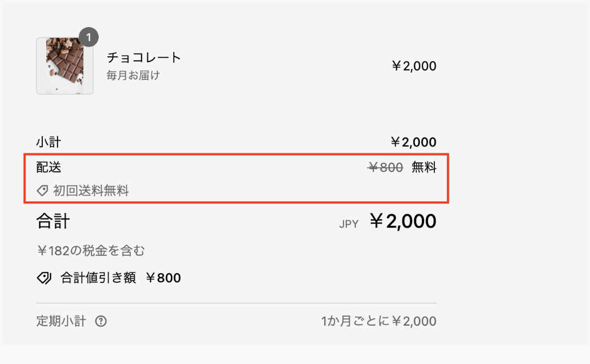The image size is (590, 364).
Task: Click the 初回送料無料 discount label
Action: click(x=91, y=191)
